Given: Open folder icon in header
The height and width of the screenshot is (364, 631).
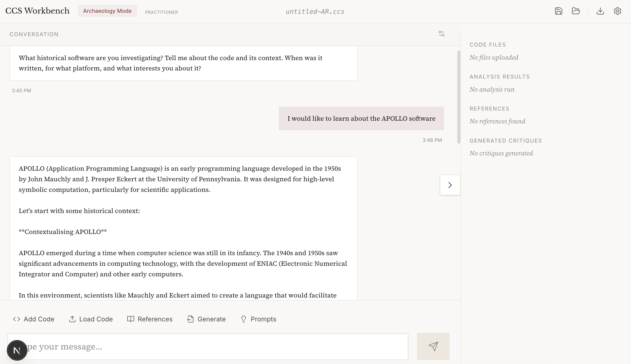Looking at the screenshot, I should (x=576, y=11).
